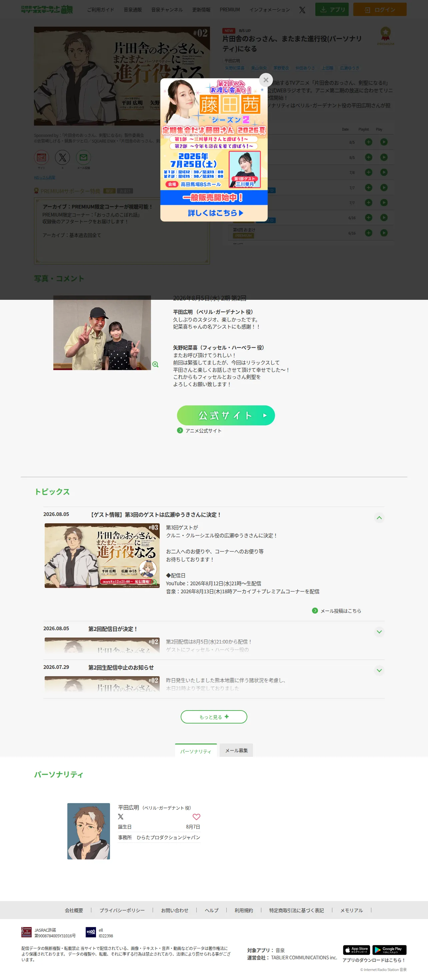
Task: Click the もっと見る button
Action: pos(214,717)
